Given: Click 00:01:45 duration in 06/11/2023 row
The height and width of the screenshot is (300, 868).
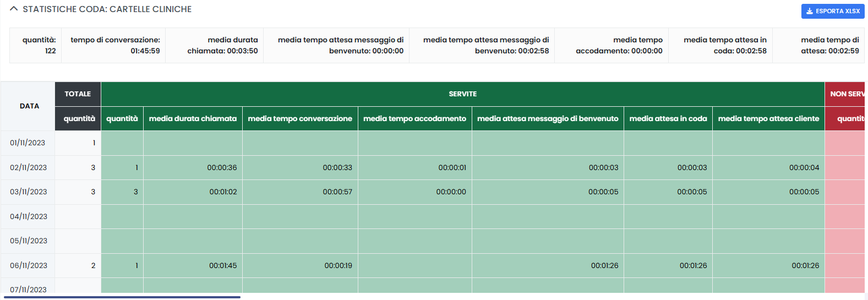Looking at the screenshot, I should coord(223,265).
